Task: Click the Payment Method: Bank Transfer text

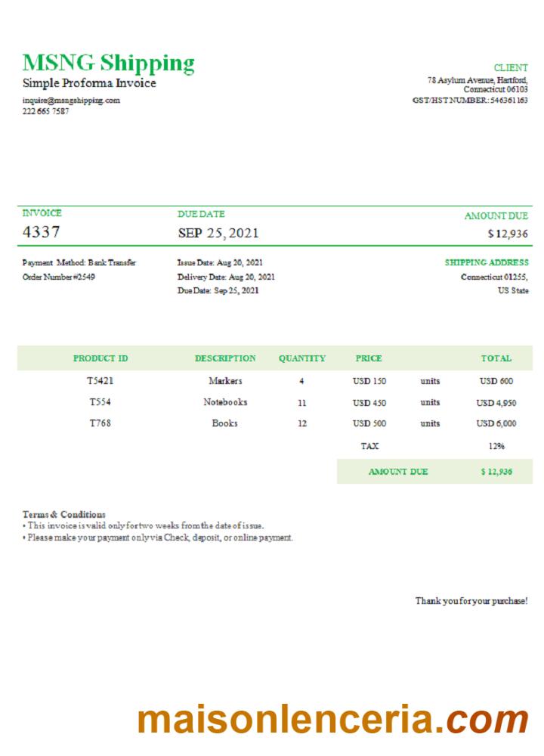Action: pyautogui.click(x=79, y=263)
